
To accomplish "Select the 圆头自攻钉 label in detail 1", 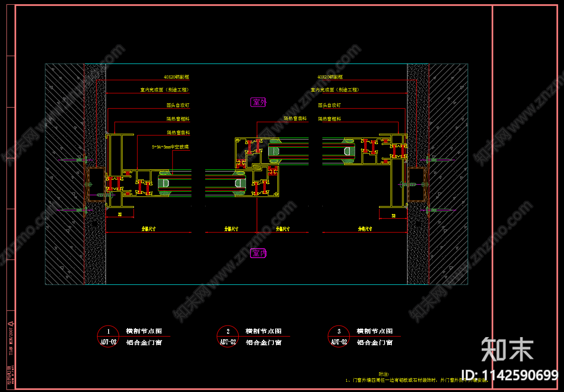I will click(x=179, y=105).
